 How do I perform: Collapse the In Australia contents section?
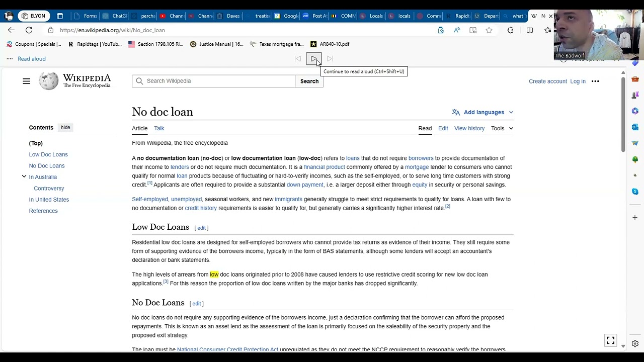pos(24,176)
